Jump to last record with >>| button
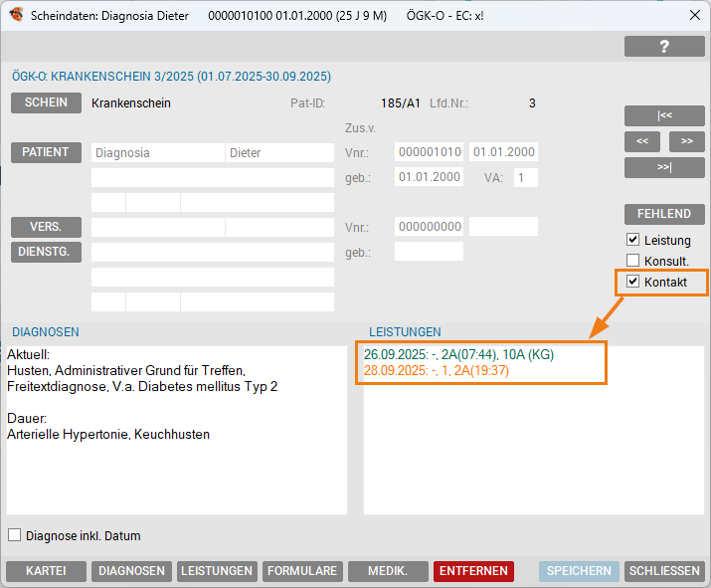 click(x=664, y=167)
